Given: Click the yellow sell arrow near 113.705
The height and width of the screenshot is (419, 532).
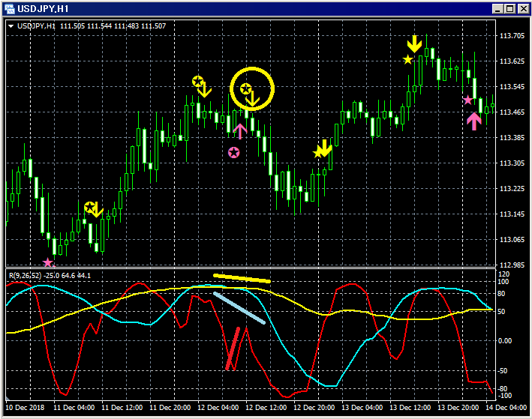Looking at the screenshot, I should (x=414, y=43).
